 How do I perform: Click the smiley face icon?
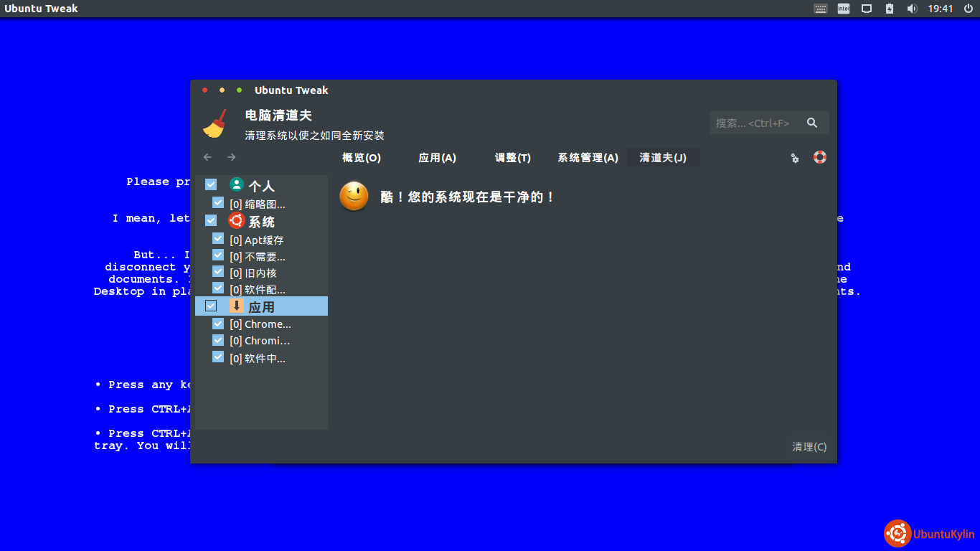[x=354, y=197]
